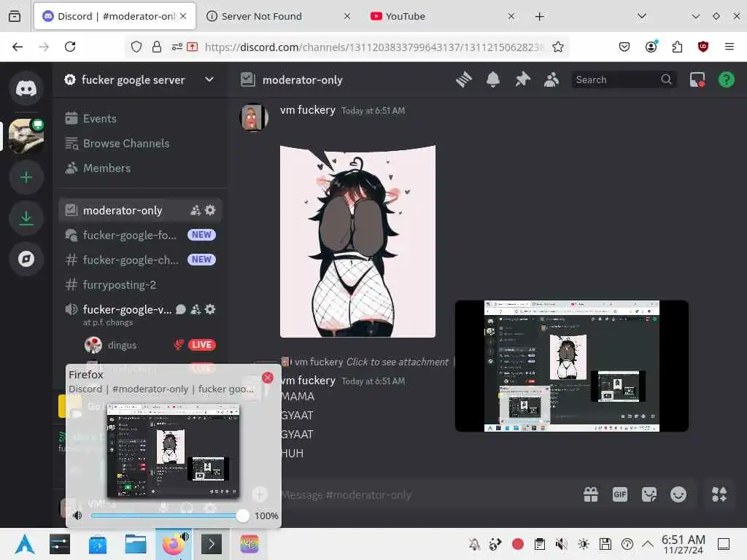Edit moderator-only channel settings gear
747x560 pixels.
(210, 210)
